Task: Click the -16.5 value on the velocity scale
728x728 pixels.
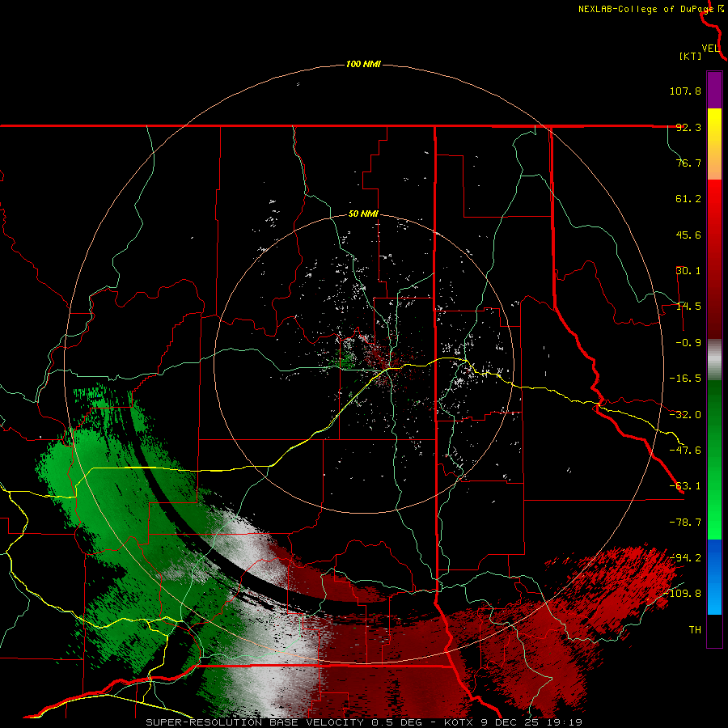Action: (x=685, y=379)
